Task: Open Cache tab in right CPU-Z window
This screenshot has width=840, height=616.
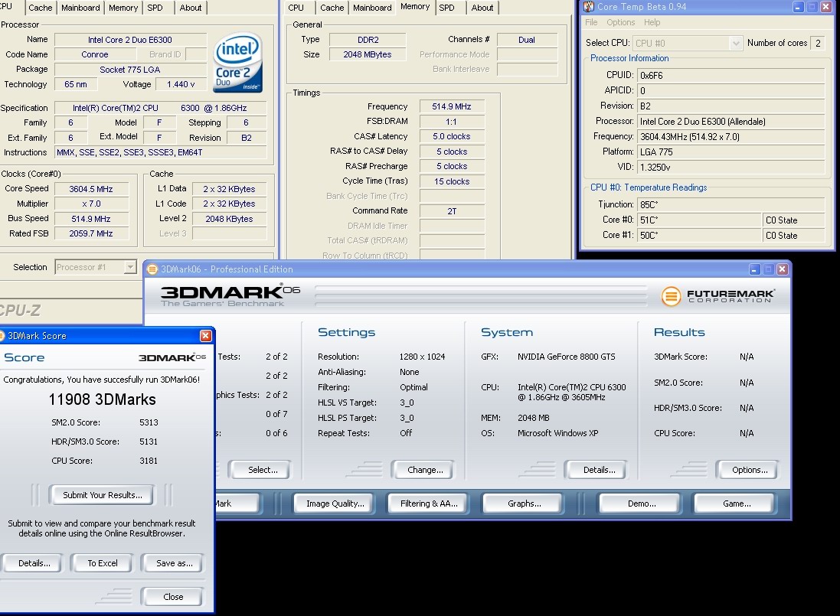Action: pyautogui.click(x=332, y=8)
